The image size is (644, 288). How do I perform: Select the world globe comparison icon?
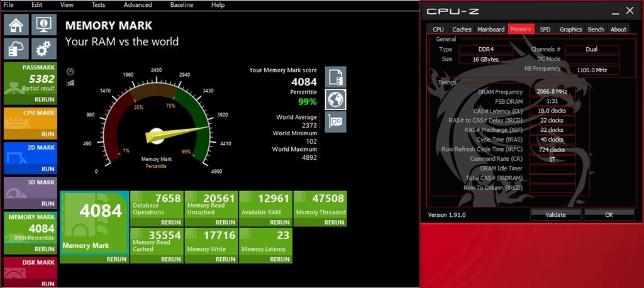click(x=336, y=99)
